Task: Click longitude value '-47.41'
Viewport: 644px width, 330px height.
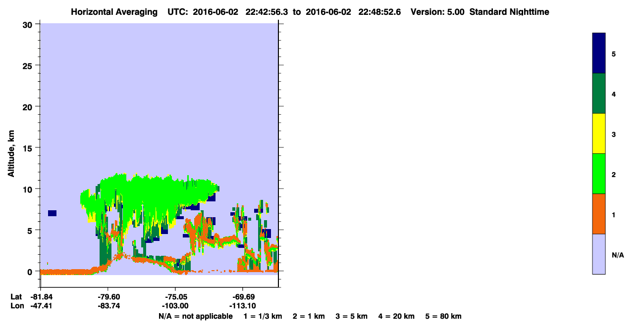Action: pos(41,306)
